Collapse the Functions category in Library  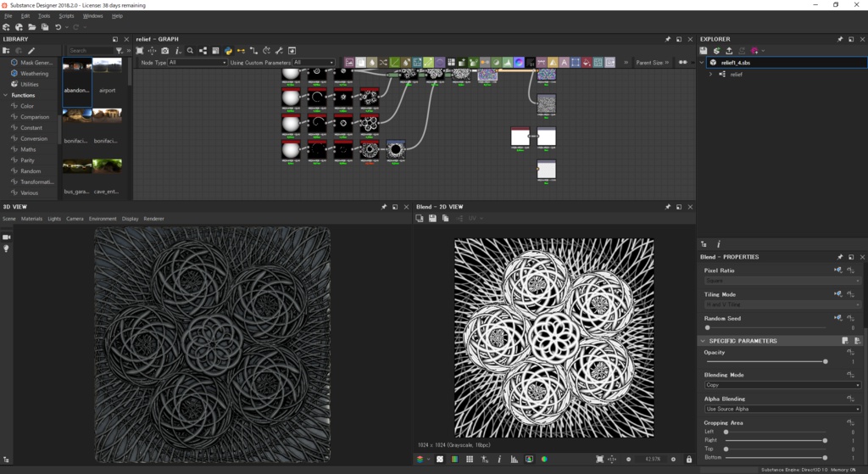pos(6,95)
